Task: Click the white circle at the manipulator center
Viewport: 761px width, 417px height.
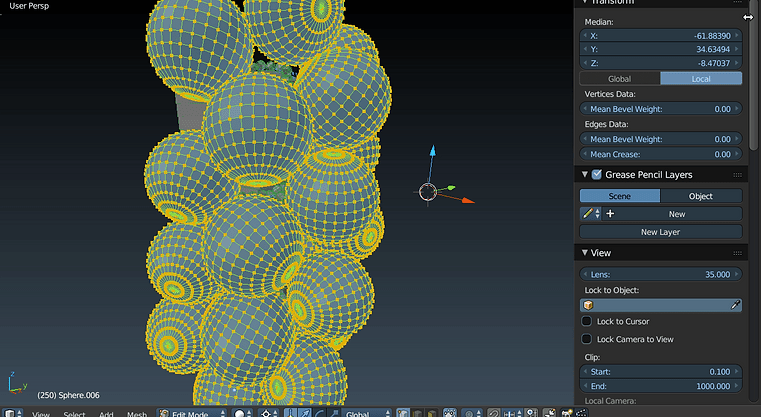Action: click(x=428, y=192)
